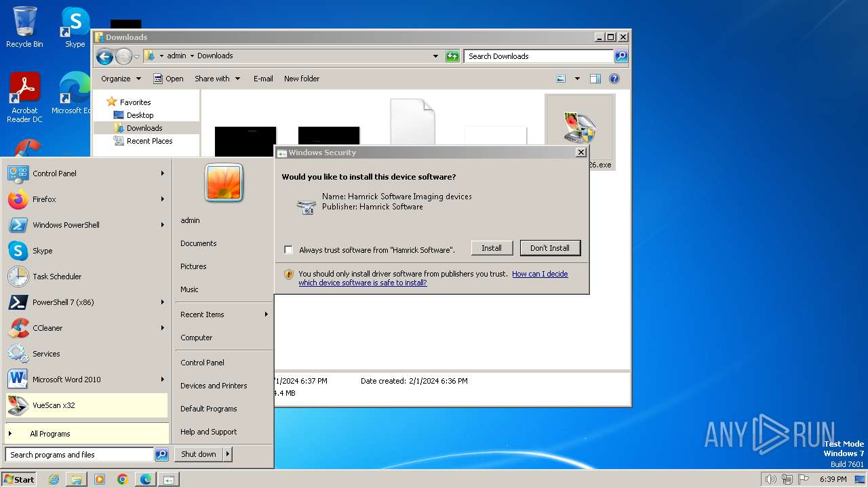Open Share with dropdown menu
868x488 pixels.
tap(217, 79)
